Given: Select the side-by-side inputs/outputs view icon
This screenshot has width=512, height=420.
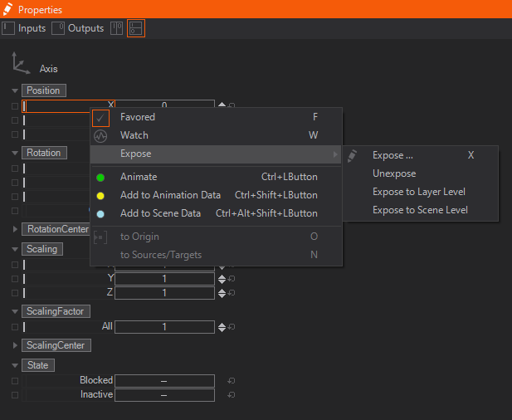Looking at the screenshot, I should (x=116, y=28).
